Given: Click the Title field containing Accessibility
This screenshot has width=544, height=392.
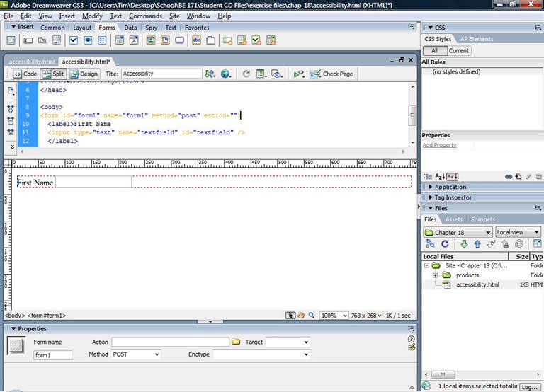Looking at the screenshot, I should (161, 74).
